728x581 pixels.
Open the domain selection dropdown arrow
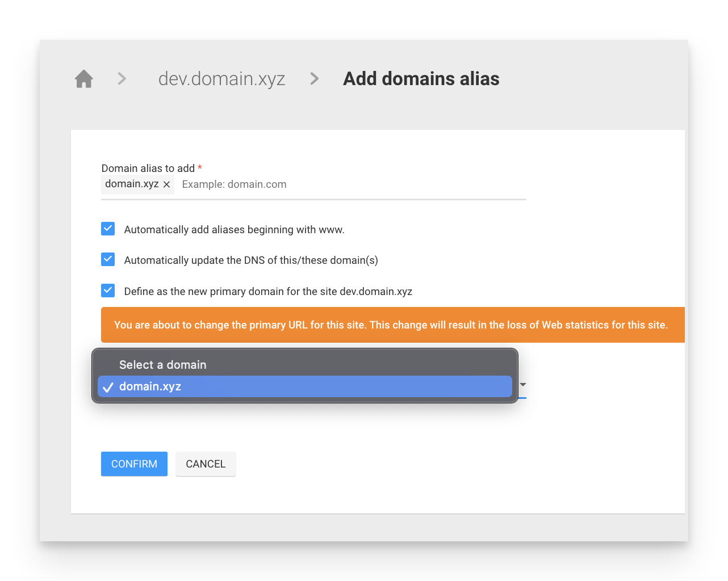522,386
